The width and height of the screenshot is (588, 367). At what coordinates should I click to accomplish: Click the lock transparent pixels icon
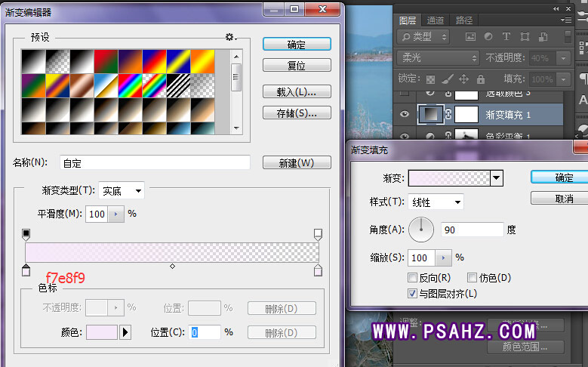tap(429, 79)
